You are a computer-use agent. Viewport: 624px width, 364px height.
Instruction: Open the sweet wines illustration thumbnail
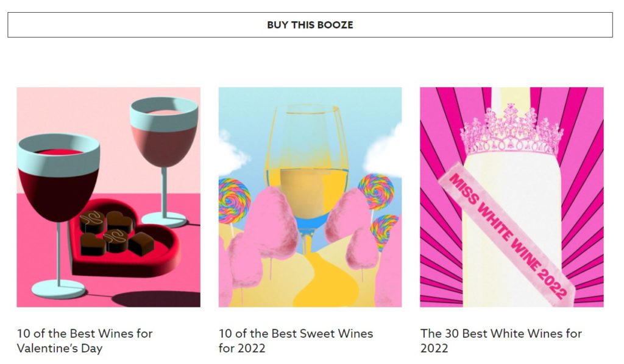310,197
